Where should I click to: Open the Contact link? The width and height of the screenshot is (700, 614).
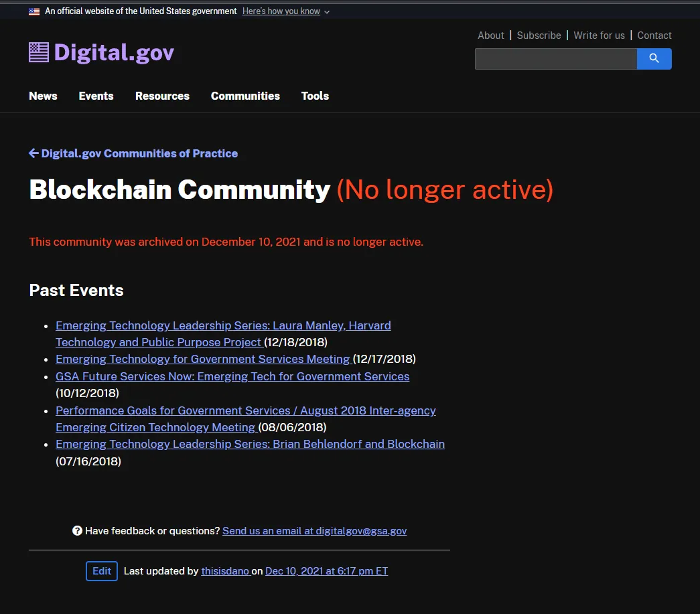[654, 35]
